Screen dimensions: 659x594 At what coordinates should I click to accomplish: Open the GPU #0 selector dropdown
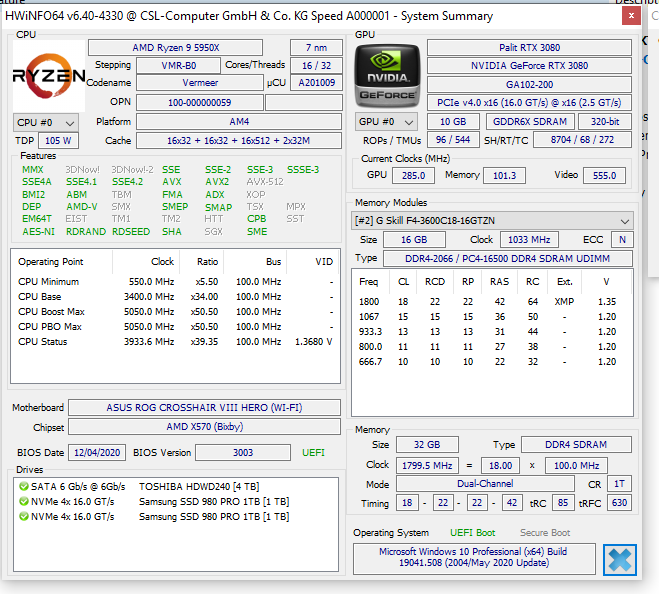coord(386,121)
